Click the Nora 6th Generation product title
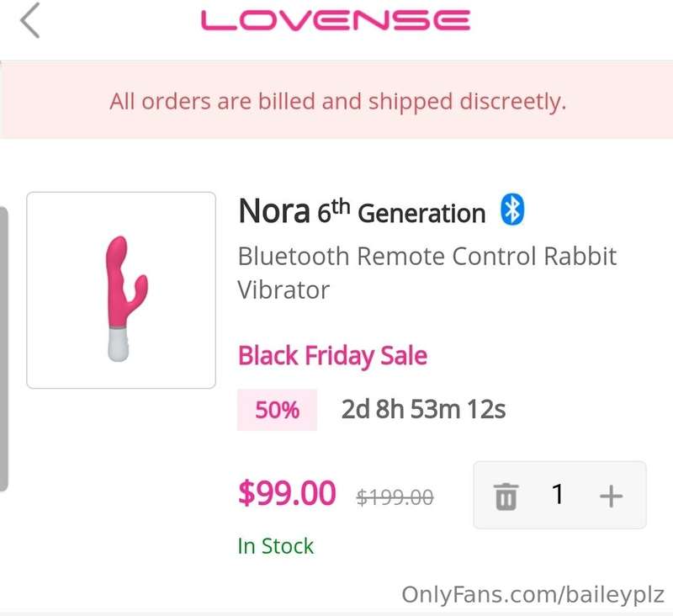This screenshot has height=616, width=673. 362,211
